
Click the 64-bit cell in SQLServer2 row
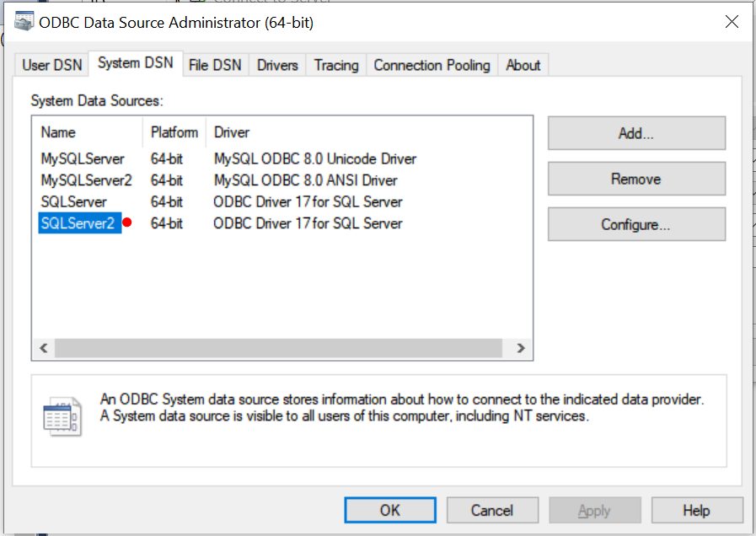pos(167,223)
